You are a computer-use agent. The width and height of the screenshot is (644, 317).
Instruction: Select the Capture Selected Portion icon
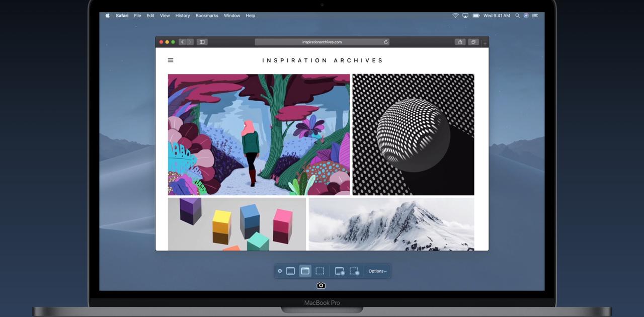[320, 271]
